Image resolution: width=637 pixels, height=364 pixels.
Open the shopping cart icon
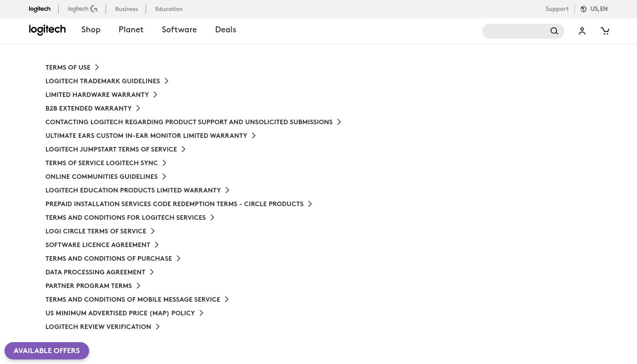click(605, 31)
